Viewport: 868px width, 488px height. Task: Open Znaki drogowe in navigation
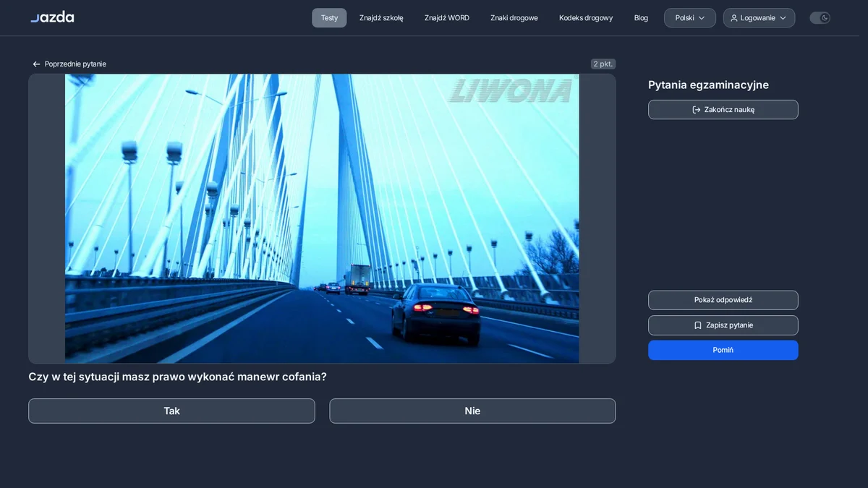point(514,18)
